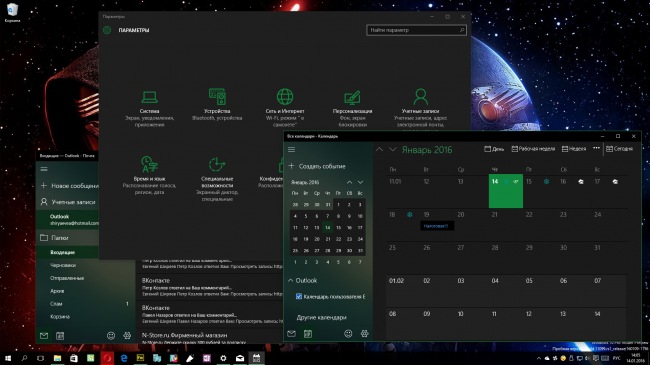Open taskbar search magnifier

[24, 358]
